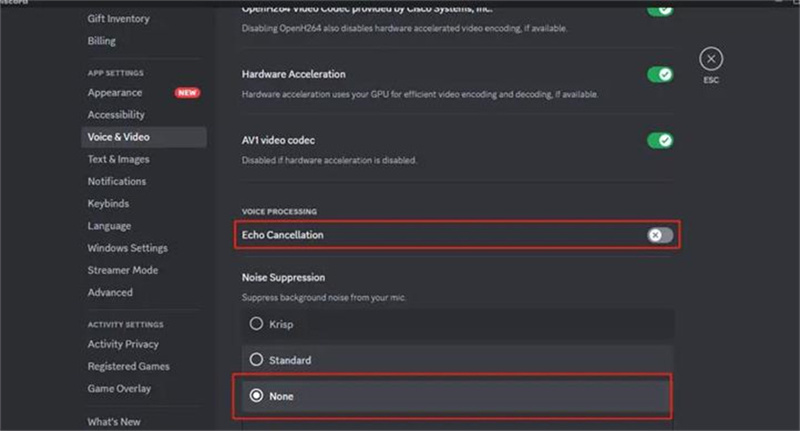
Task: Open the Appearance settings page
Action: 115,93
